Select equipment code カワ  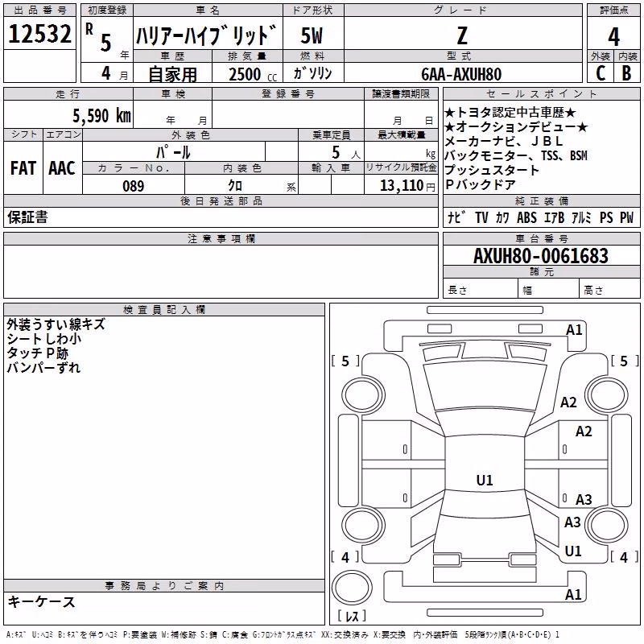coord(502,217)
